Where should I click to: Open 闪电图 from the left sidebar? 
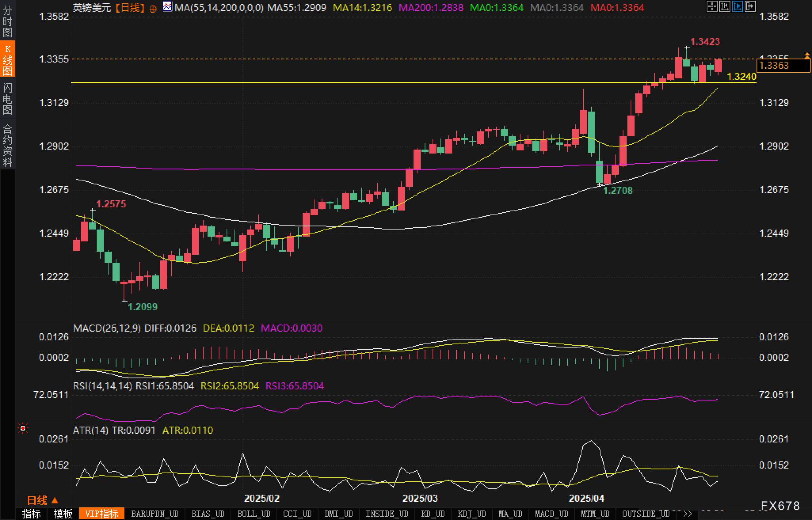(7, 99)
